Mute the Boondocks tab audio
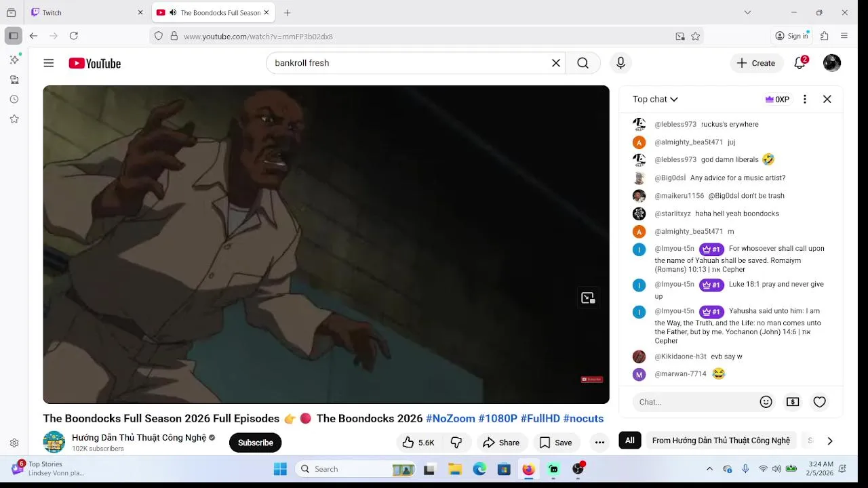Image resolution: width=868 pixels, height=488 pixels. (173, 12)
